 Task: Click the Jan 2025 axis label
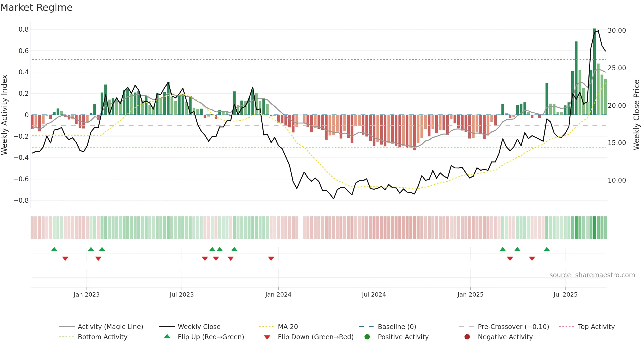470,294
